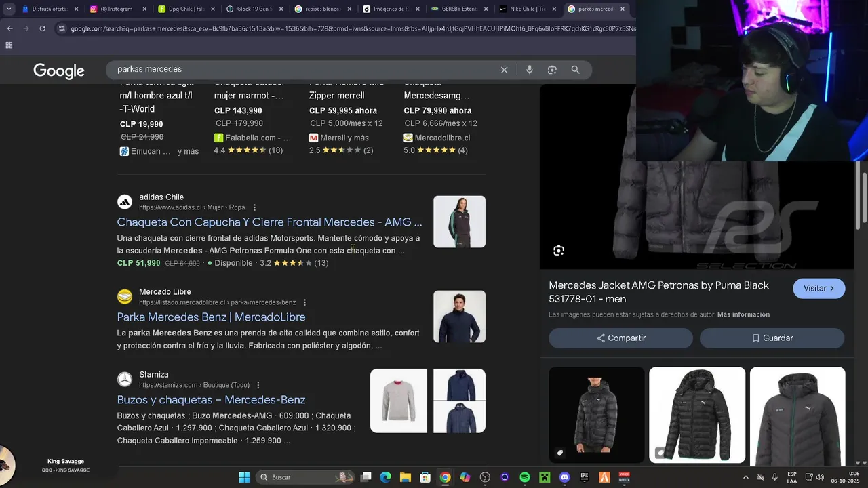Open the adidas green jacket result thumbnail
This screenshot has height=488, width=868.
pyautogui.click(x=459, y=222)
